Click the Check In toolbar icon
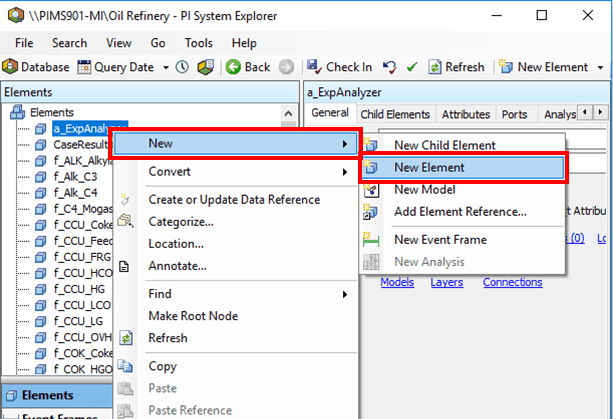This screenshot has height=419, width=613. (x=314, y=66)
